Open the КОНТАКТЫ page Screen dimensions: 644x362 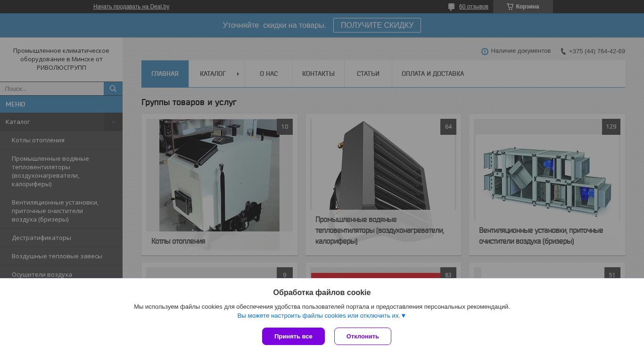(x=318, y=74)
